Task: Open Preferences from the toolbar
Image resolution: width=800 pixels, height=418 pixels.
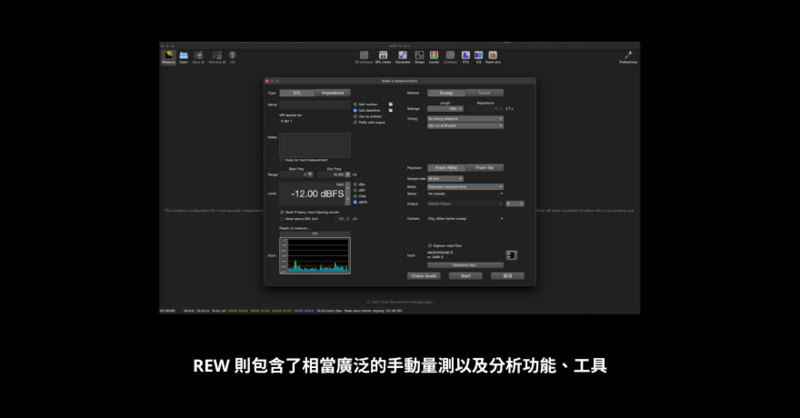Action: [627, 56]
